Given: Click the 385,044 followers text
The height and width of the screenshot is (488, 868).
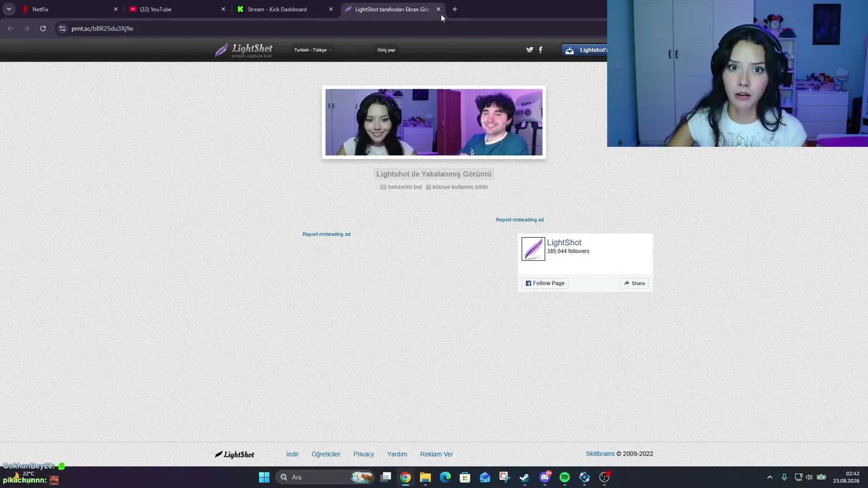Looking at the screenshot, I should click(x=568, y=251).
